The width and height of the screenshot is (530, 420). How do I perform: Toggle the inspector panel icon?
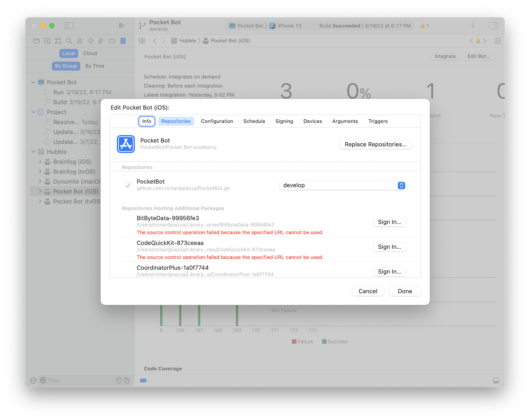click(x=494, y=25)
